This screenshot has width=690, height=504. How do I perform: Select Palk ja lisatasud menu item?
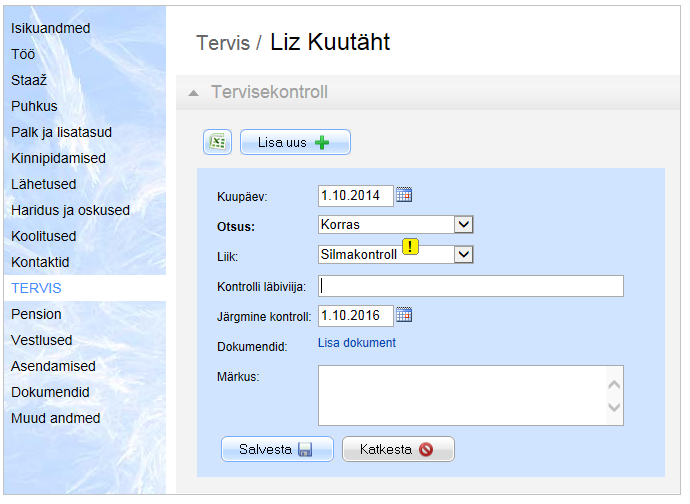click(61, 132)
